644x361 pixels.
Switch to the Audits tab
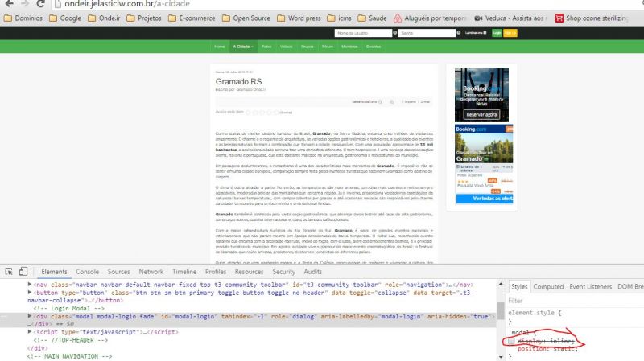pos(312,272)
